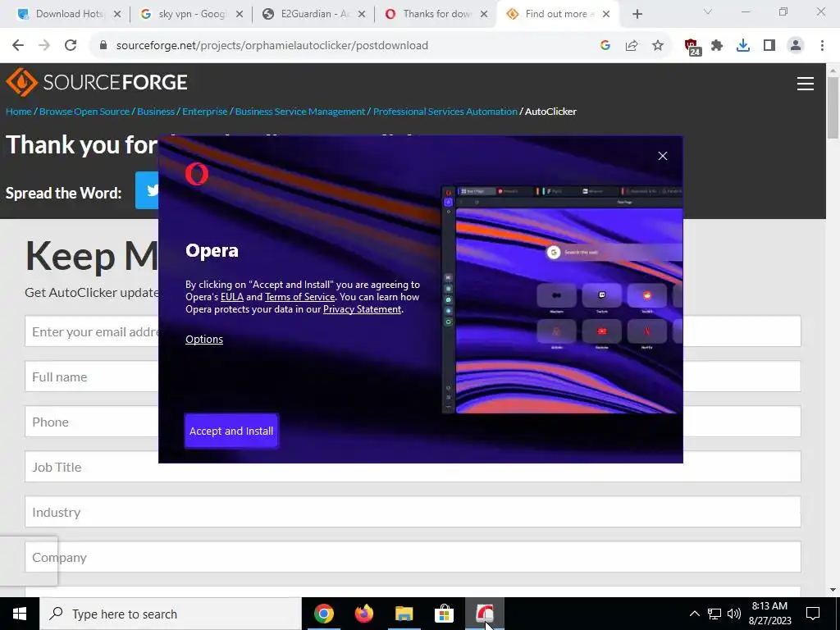840x630 pixels.
Task: Open the Privacy Statement link
Action: (362, 309)
